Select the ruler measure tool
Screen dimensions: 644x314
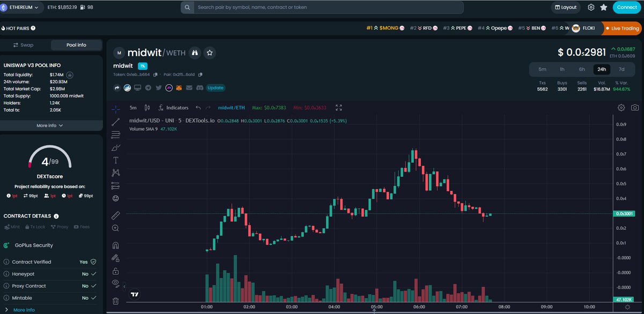point(115,215)
